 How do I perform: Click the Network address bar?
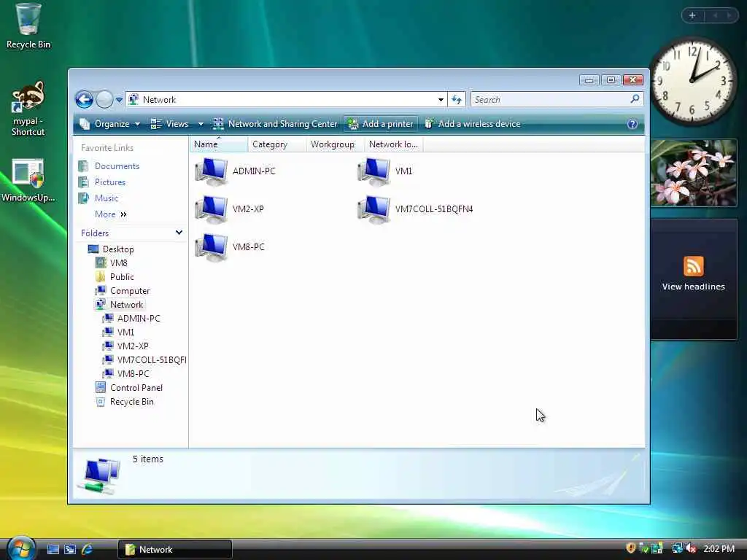(x=286, y=99)
